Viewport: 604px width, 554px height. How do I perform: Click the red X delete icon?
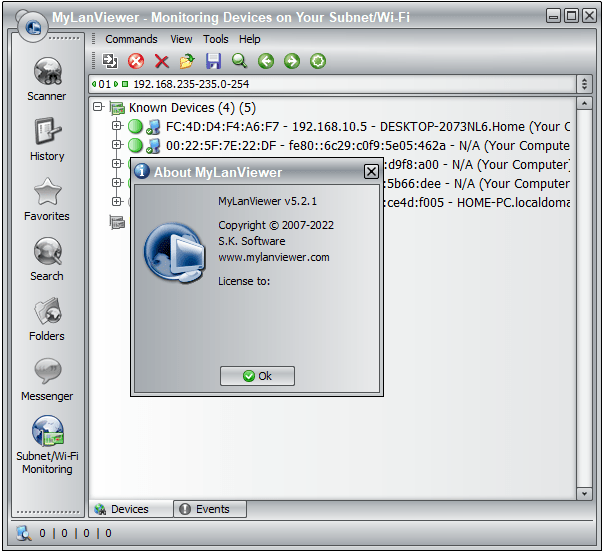[x=162, y=61]
